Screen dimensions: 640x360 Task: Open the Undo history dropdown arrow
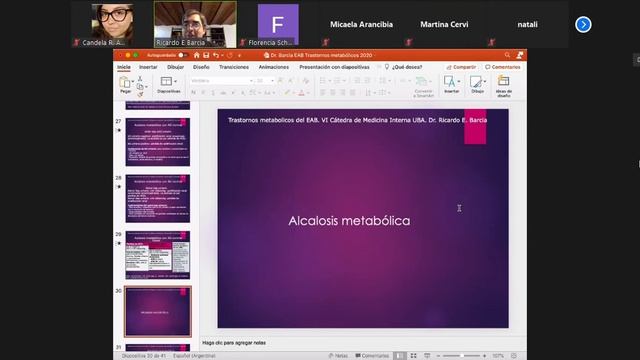(222, 55)
